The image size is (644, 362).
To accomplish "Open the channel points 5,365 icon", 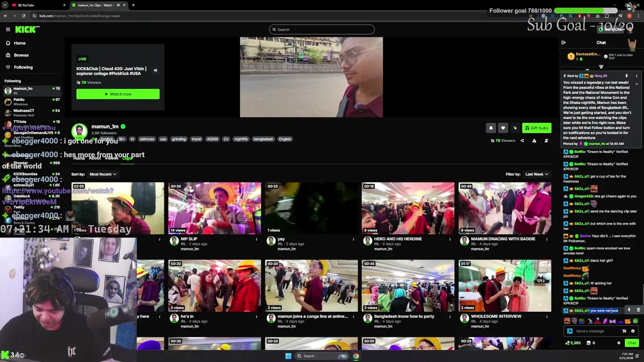I will click(573, 343).
